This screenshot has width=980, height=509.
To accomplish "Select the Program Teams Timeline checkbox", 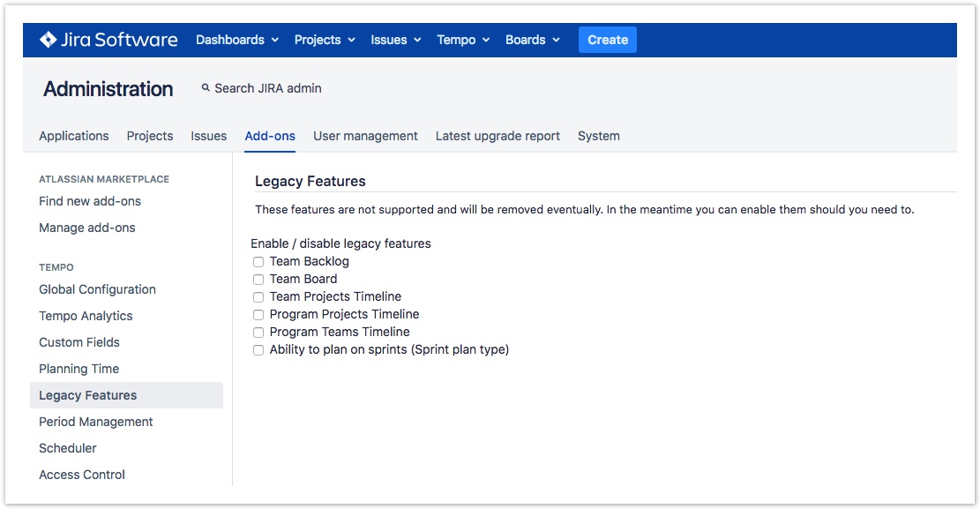I will 258,333.
